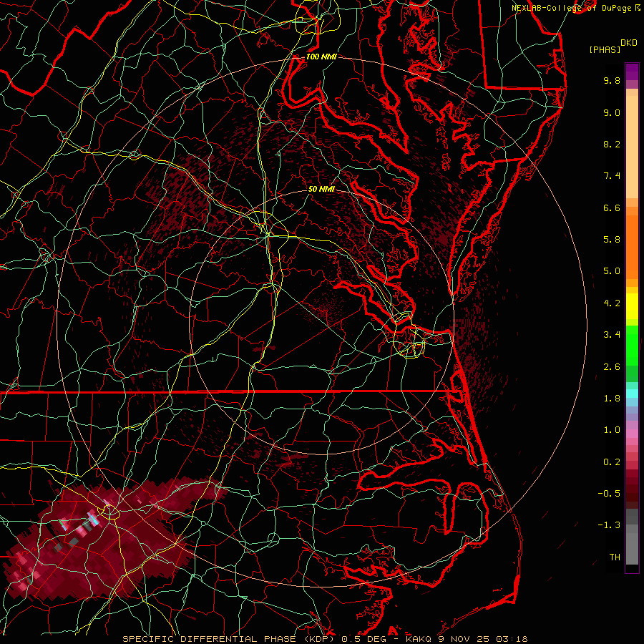The width and height of the screenshot is (644, 644).
Task: Select the 9.0 value on the color scale
Action: [x=612, y=112]
